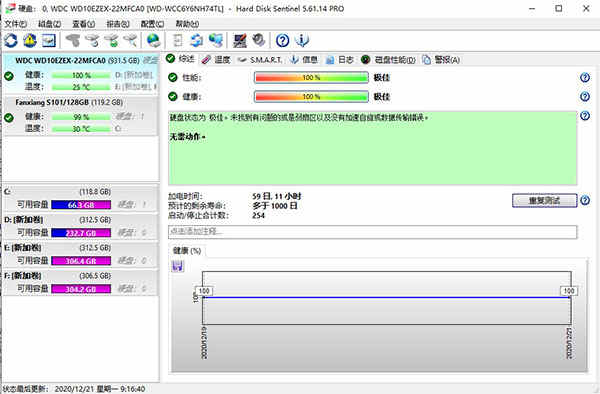Click the '多于 1000 日' remaining lifetime value
The height and width of the screenshot is (394, 600).
[275, 206]
